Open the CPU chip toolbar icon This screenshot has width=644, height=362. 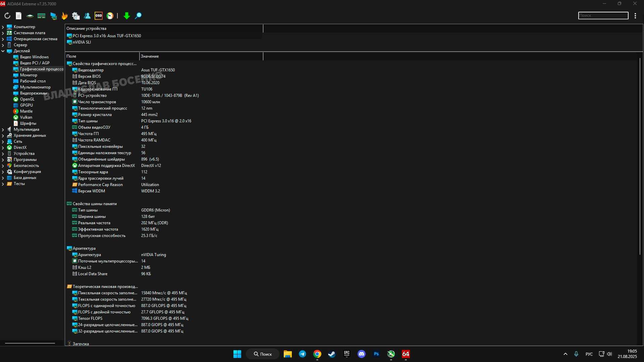point(30,16)
